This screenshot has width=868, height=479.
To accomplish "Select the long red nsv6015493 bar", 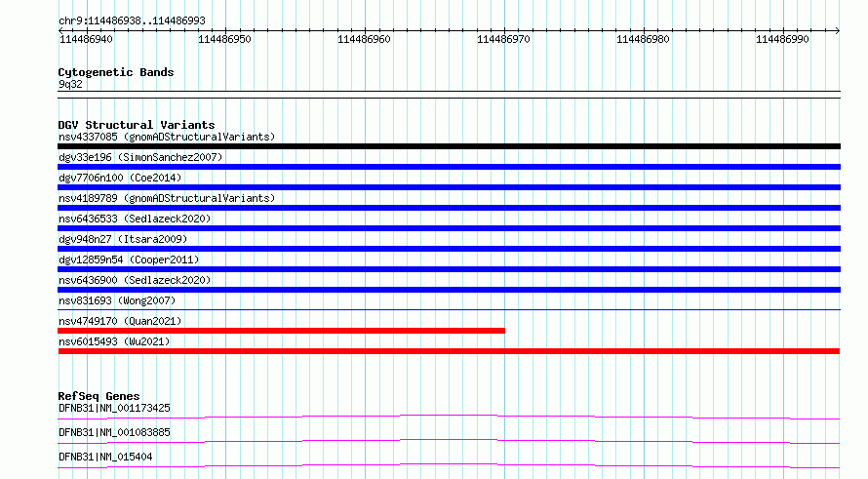I will click(x=449, y=351).
